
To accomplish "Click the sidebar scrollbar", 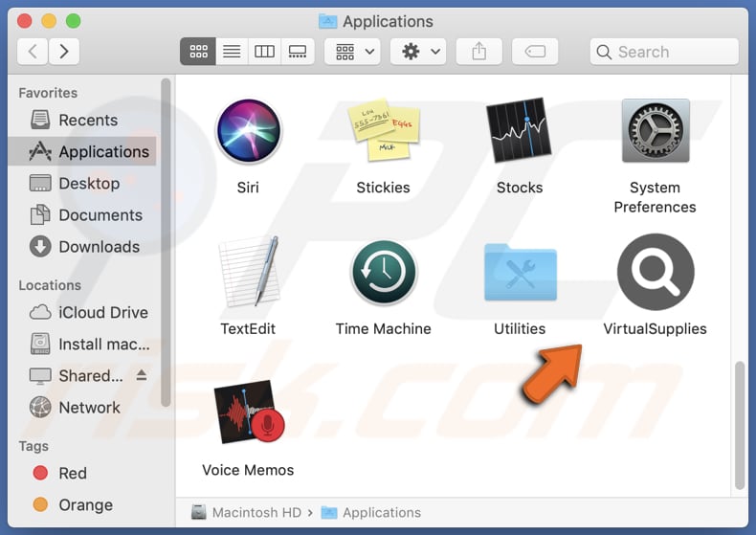I will point(166,242).
